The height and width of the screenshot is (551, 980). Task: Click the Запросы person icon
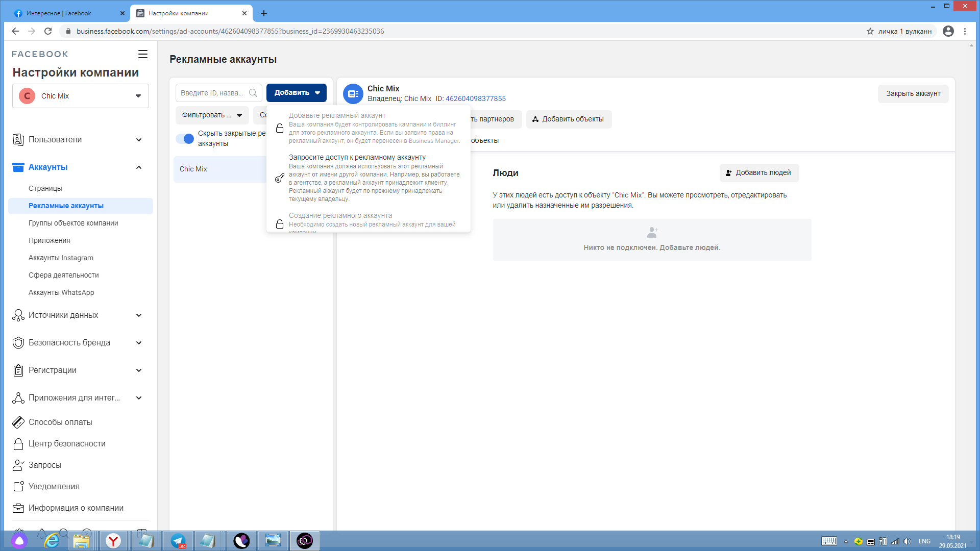[x=18, y=465]
